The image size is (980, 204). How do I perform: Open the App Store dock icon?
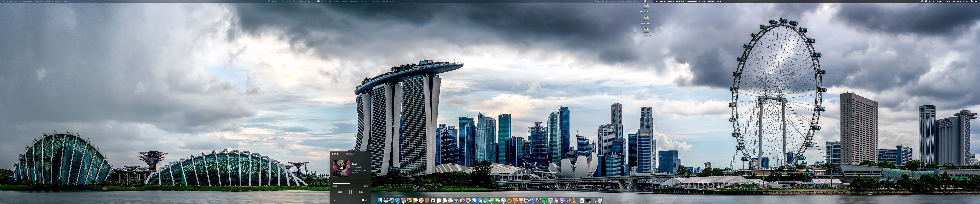(533, 200)
